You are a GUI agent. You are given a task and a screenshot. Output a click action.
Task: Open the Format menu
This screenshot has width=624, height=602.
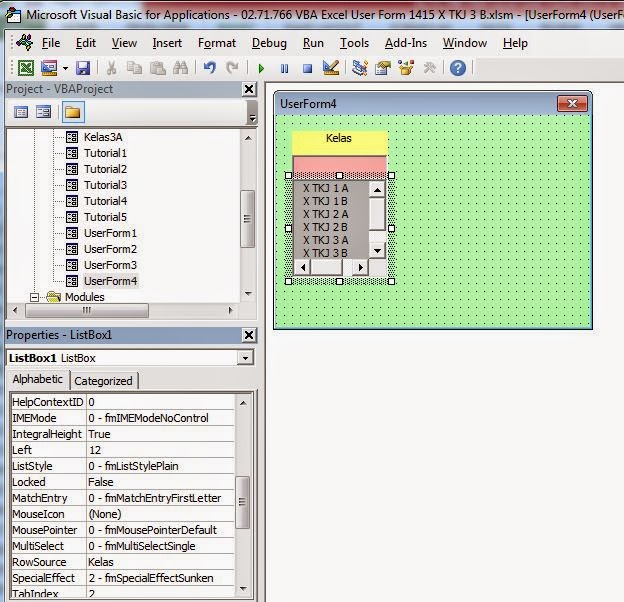217,43
